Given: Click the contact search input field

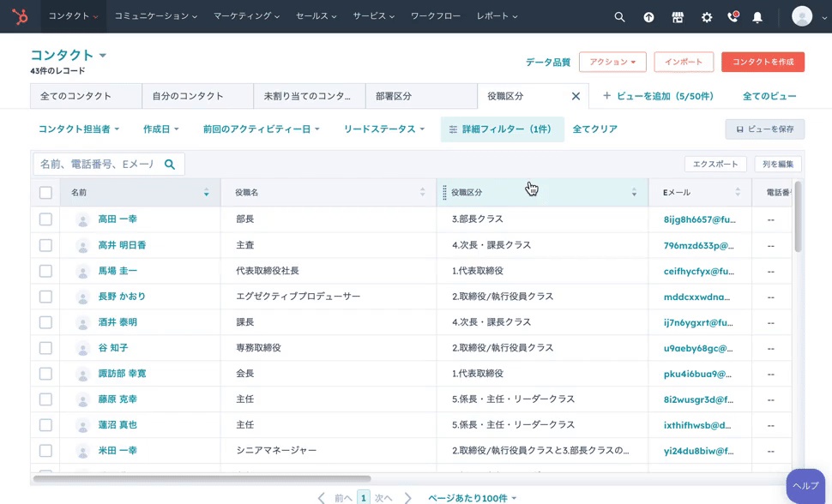Looking at the screenshot, I should tap(96, 164).
